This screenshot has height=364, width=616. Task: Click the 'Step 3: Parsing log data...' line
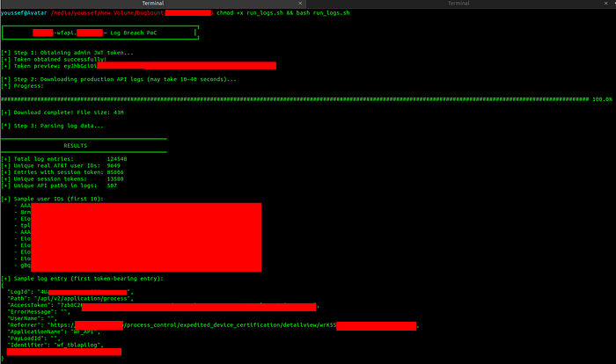coord(52,126)
